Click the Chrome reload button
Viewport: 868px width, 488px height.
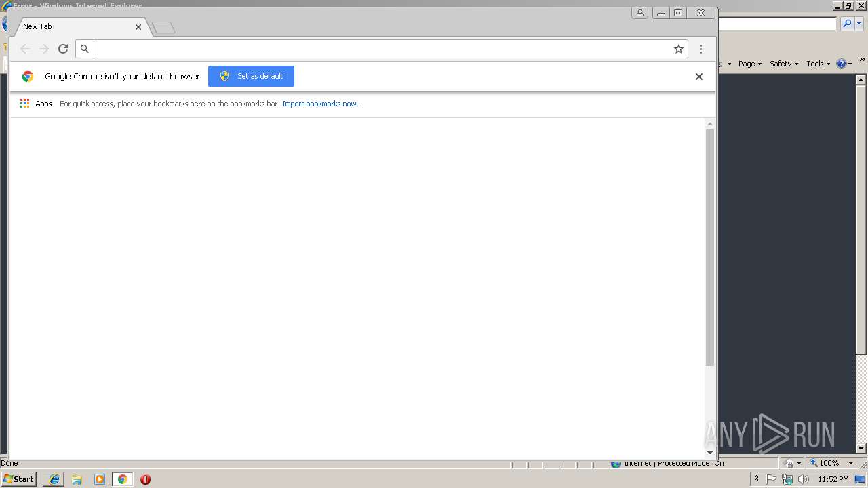pos(63,49)
